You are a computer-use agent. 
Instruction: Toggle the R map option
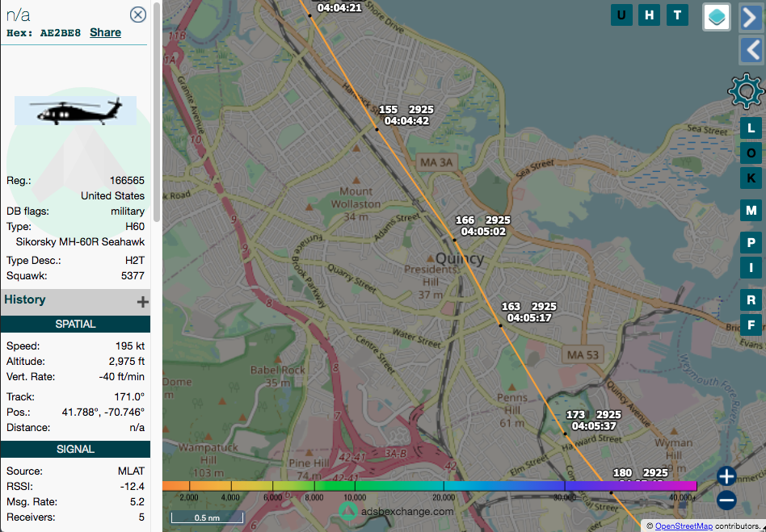click(751, 300)
